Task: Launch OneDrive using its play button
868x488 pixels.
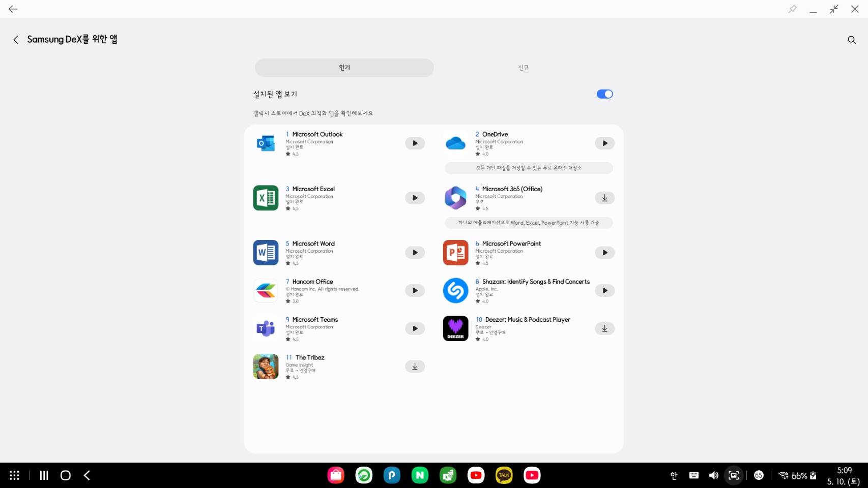Action: pos(604,143)
